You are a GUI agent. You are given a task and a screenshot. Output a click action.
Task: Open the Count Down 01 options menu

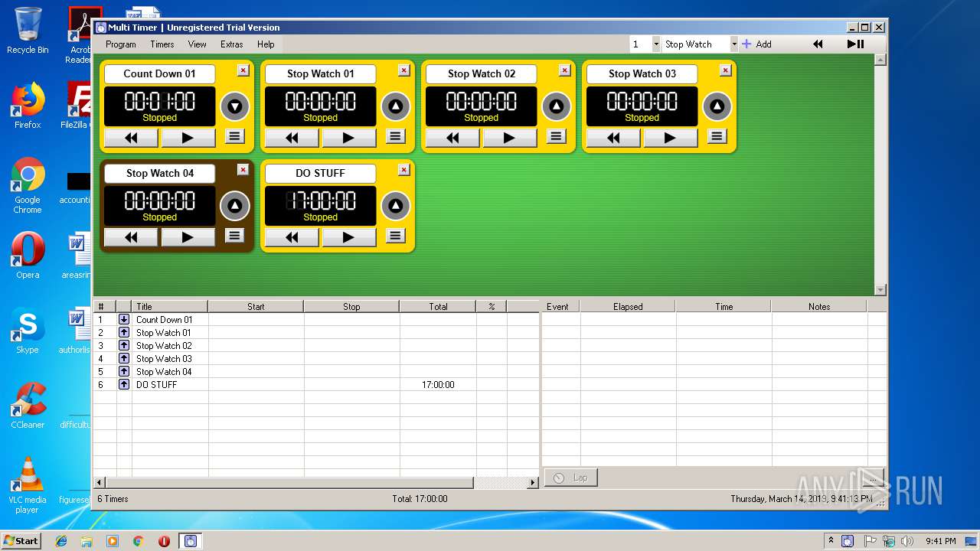pos(235,137)
